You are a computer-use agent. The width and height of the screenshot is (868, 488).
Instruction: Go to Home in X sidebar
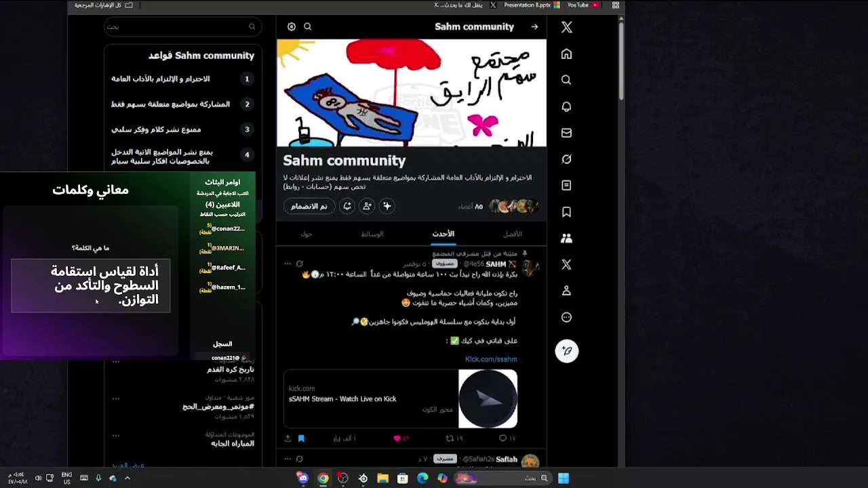(566, 54)
